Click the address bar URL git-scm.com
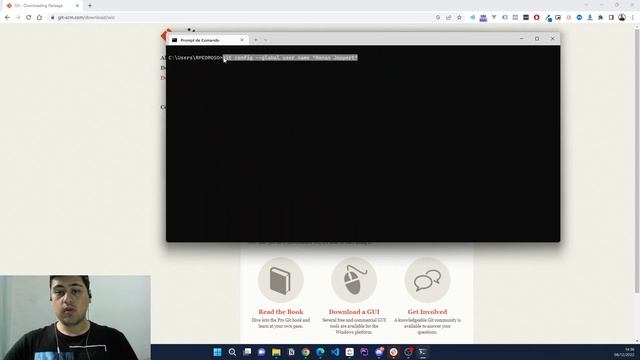The height and width of the screenshot is (360, 640). point(86,18)
